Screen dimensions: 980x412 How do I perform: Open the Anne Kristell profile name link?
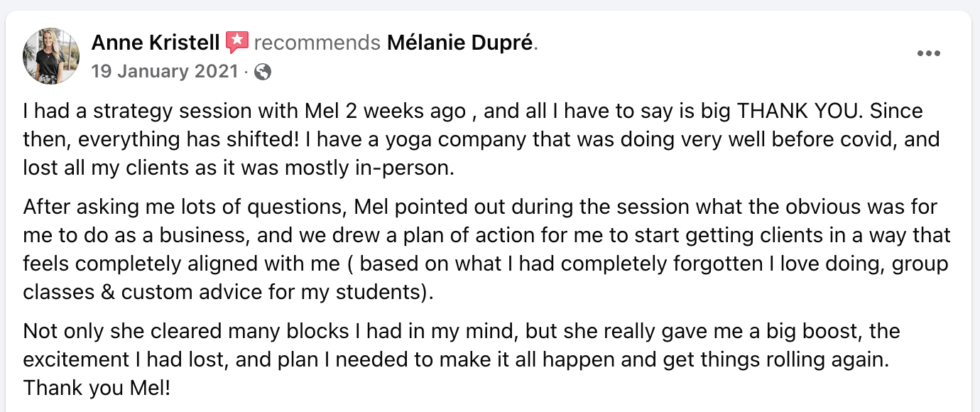coord(155,43)
